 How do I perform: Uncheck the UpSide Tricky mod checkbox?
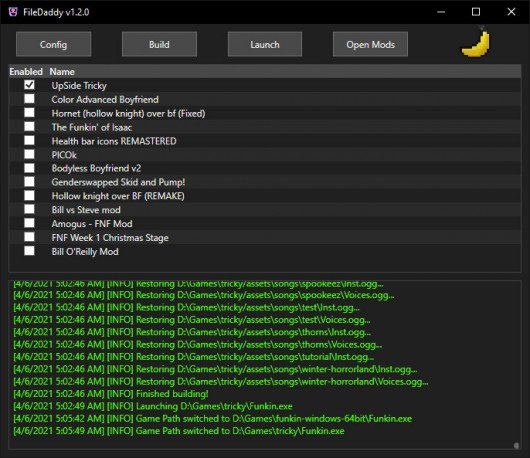tap(29, 85)
